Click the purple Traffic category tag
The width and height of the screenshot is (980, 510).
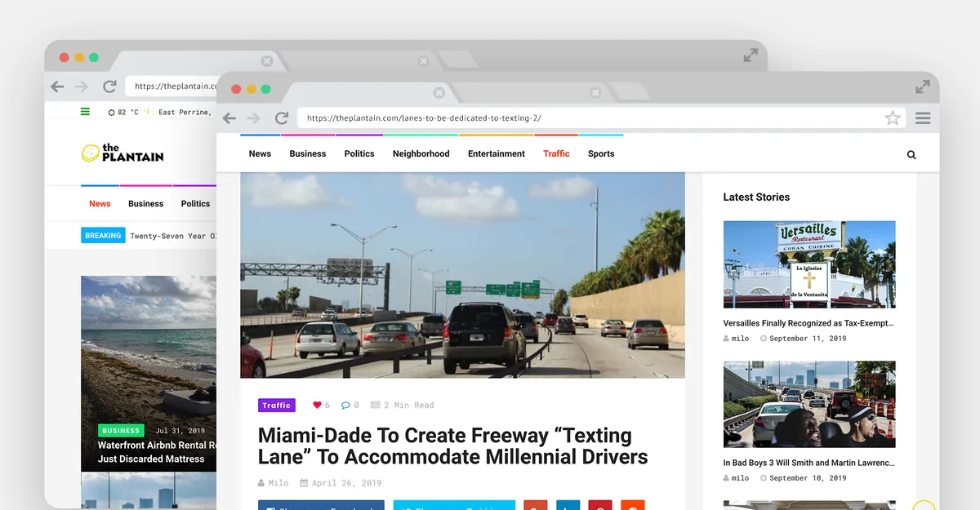pyautogui.click(x=276, y=405)
